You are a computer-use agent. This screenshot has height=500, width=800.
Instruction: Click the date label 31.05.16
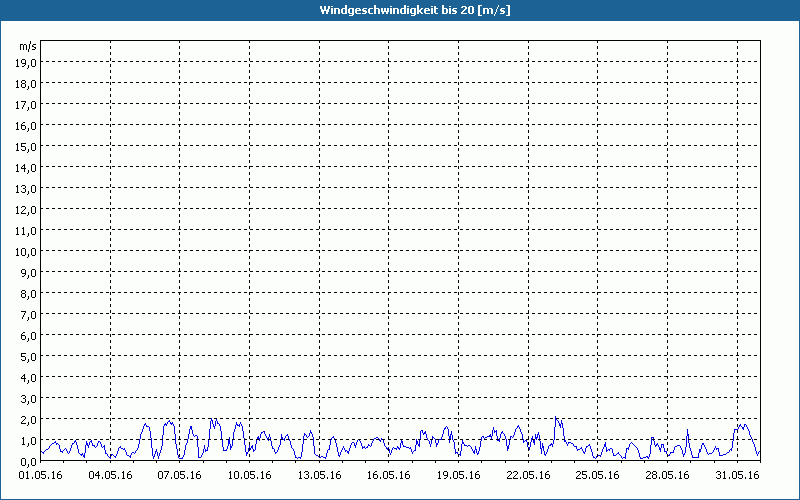(x=737, y=475)
